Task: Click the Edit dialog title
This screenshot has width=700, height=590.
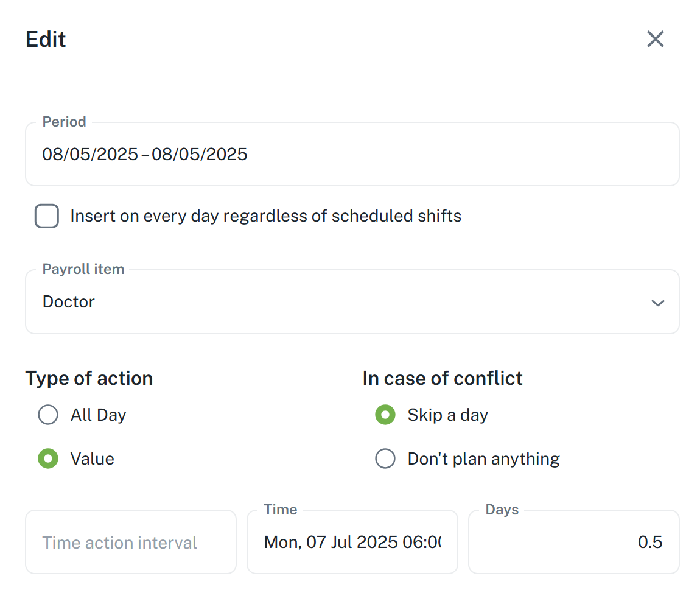Action: click(46, 40)
